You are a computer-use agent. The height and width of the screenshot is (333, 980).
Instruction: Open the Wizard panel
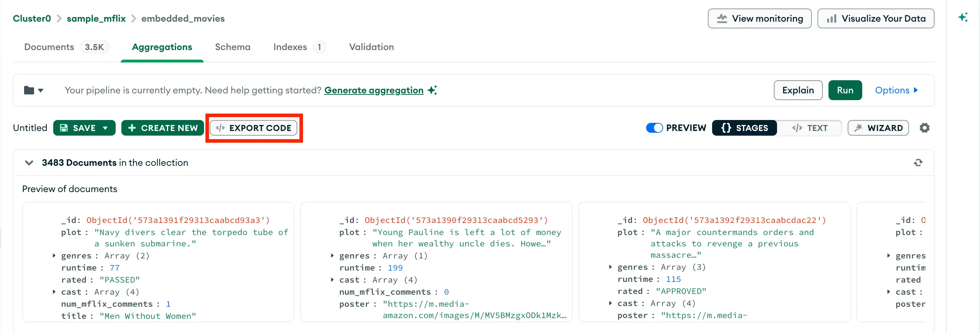[x=878, y=128]
